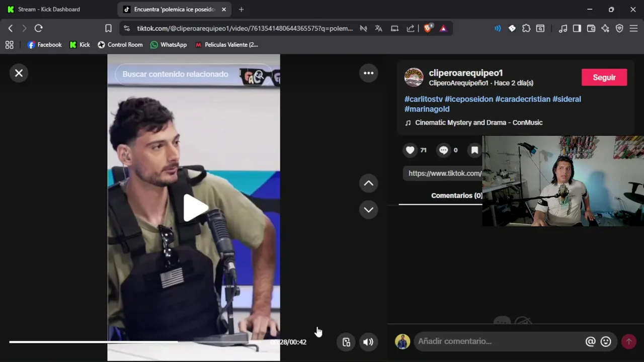
Task: Open the comments bubble icon
Action: pos(443,150)
